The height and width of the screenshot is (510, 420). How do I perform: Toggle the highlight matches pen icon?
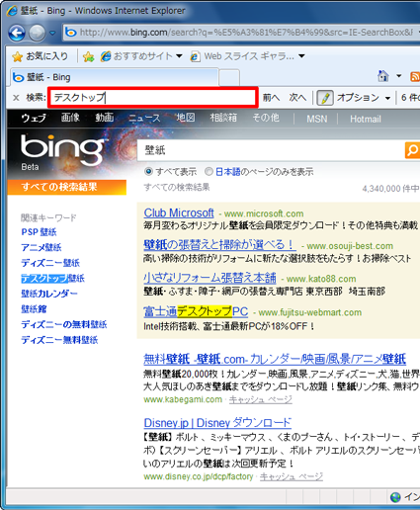325,98
